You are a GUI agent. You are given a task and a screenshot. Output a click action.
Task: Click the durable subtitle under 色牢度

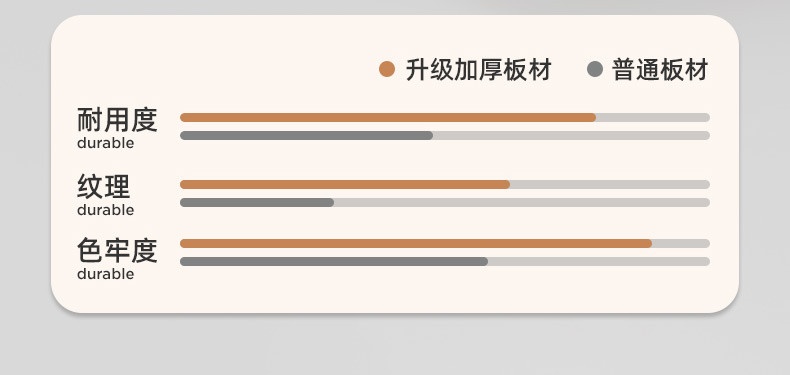[x=105, y=274]
